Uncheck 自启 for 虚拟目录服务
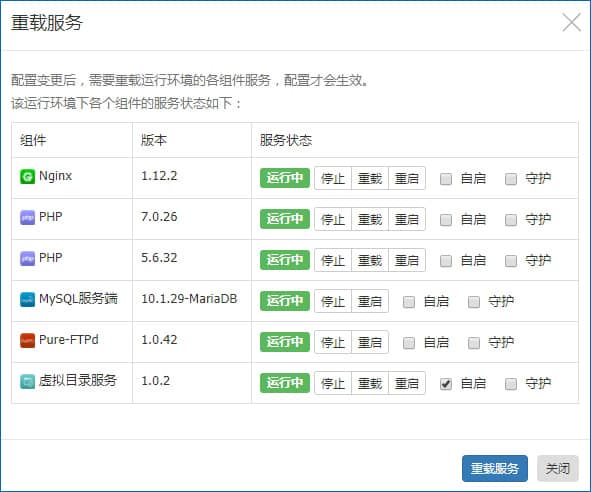This screenshot has width=591, height=492. point(446,384)
